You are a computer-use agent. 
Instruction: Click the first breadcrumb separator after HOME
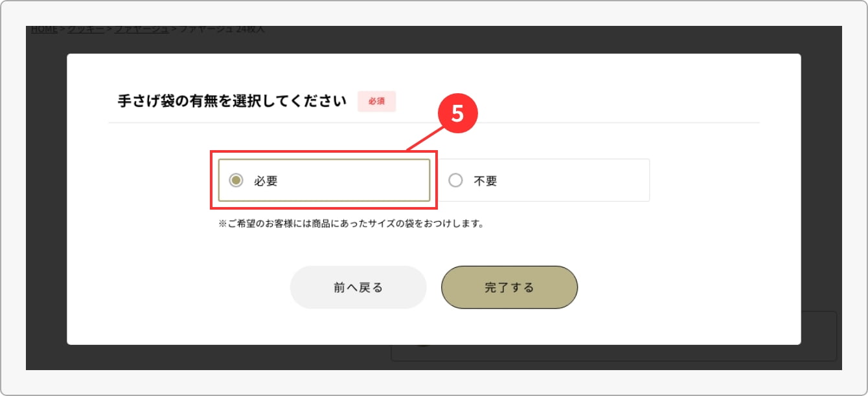63,29
